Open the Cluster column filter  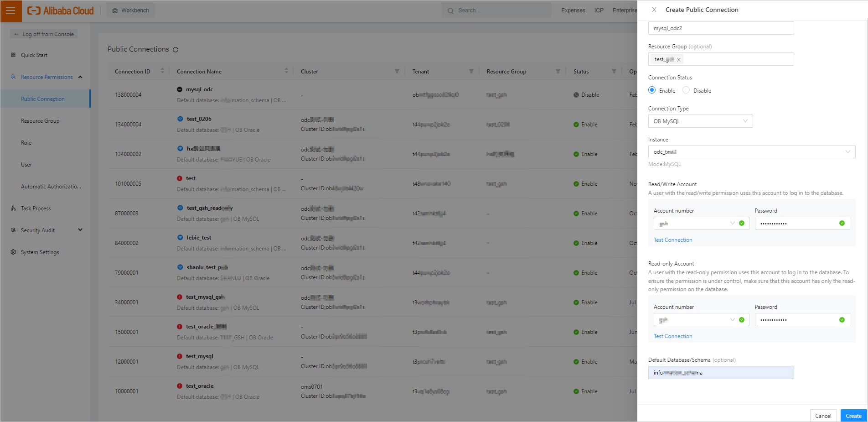(x=397, y=71)
